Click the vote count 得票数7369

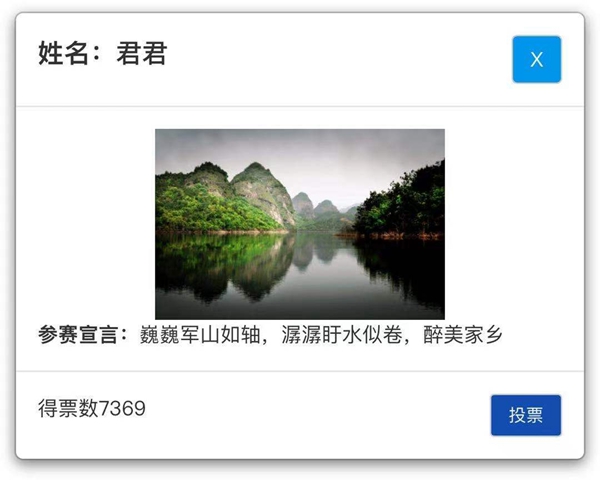(x=91, y=408)
